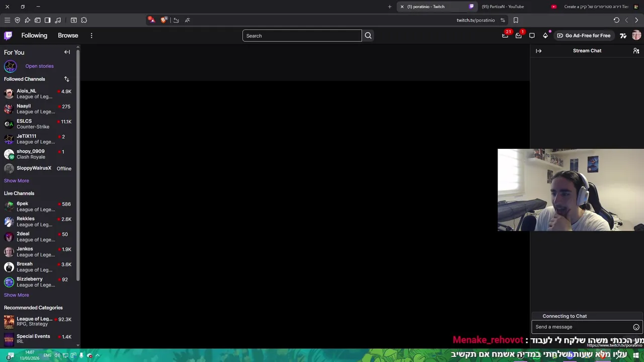This screenshot has width=644, height=362.
Task: Open the chat Community users icon
Action: pos(636,51)
